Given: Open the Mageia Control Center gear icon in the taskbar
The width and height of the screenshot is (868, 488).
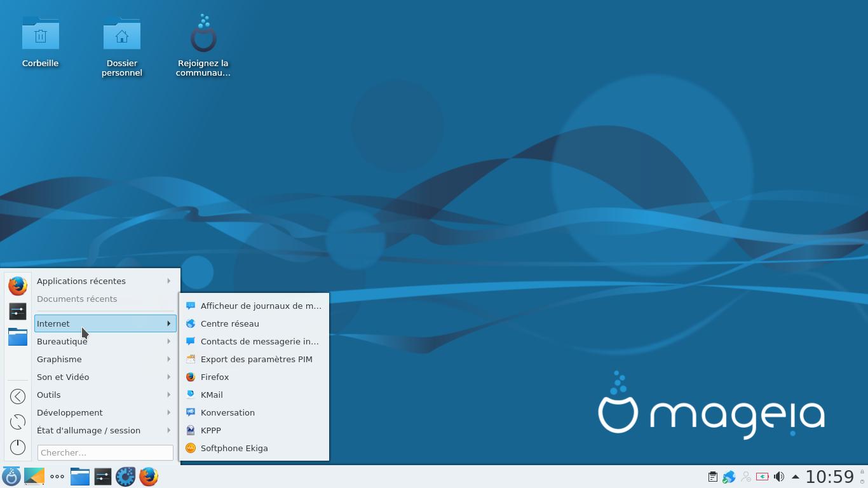Looking at the screenshot, I should click(126, 477).
